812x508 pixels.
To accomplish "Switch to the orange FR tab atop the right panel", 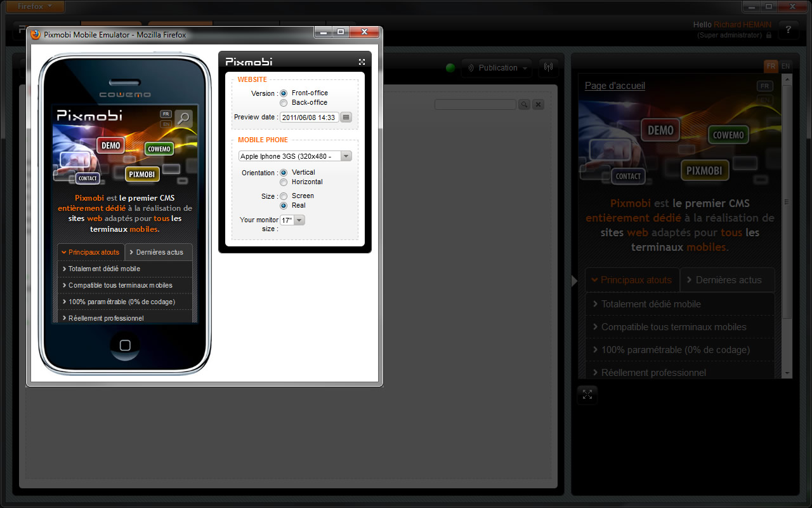I will pyautogui.click(x=771, y=66).
